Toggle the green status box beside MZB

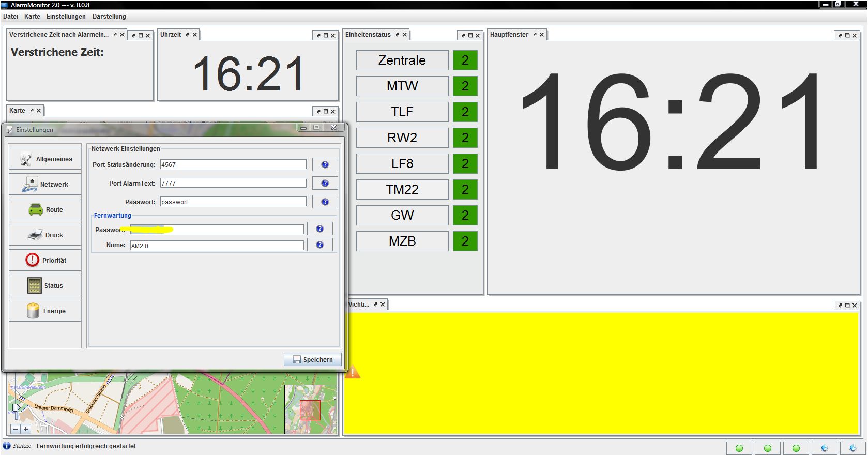pyautogui.click(x=465, y=241)
